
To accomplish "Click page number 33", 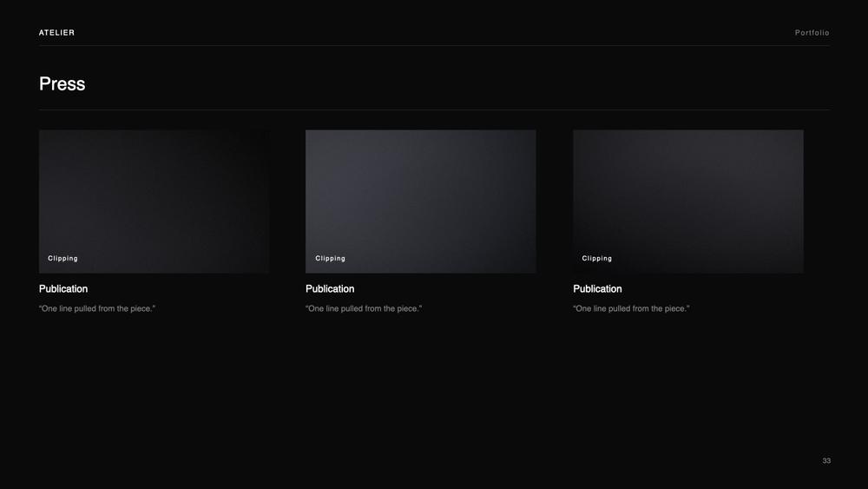I will 826,460.
